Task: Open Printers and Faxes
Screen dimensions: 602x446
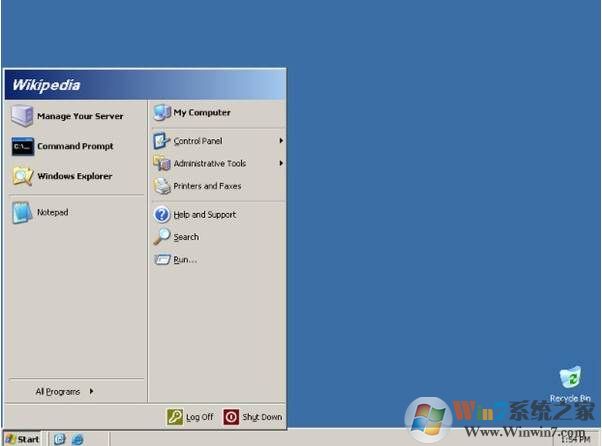Action: pyautogui.click(x=206, y=186)
